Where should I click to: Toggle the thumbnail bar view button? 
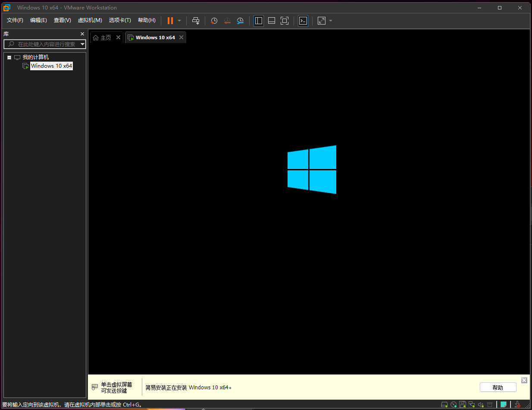point(272,21)
